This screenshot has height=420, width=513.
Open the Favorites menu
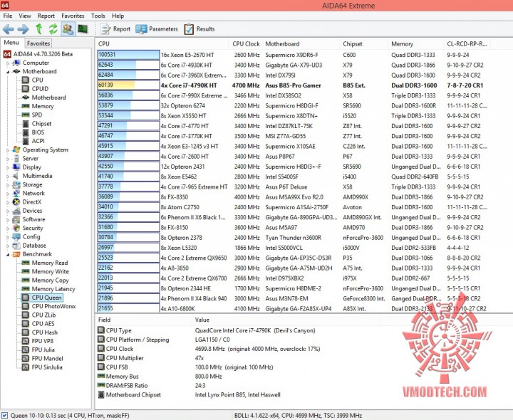click(73, 16)
